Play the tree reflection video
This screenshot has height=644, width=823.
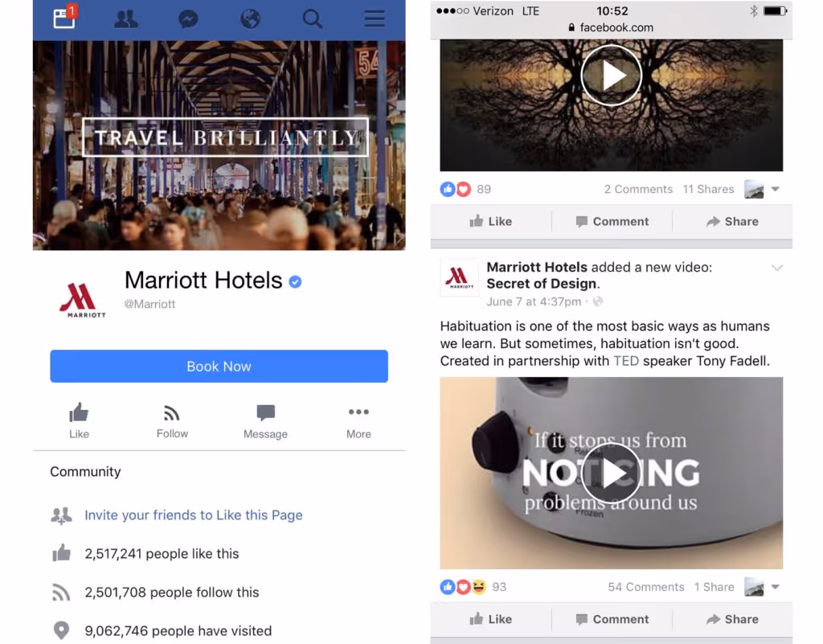click(612, 75)
